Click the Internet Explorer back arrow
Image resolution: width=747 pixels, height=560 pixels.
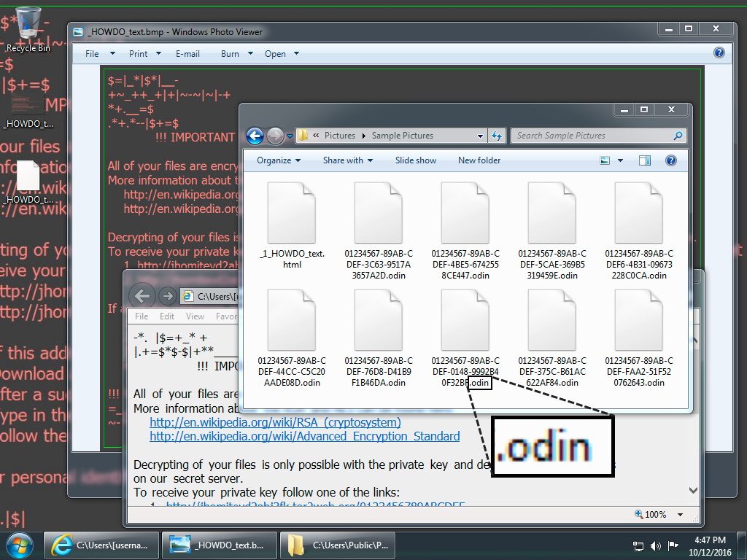click(142, 296)
